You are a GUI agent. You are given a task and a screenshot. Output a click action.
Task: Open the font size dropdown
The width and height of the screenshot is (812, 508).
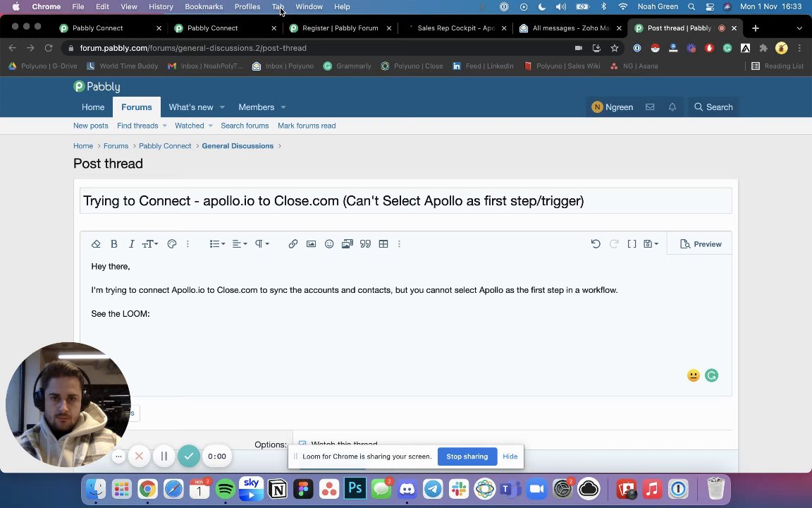coord(150,243)
